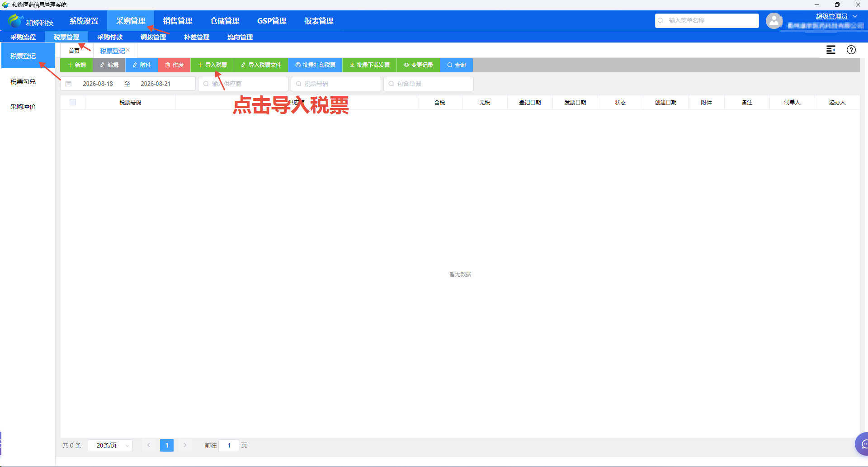Go to next page arrow
868x467 pixels.
pyautogui.click(x=185, y=445)
